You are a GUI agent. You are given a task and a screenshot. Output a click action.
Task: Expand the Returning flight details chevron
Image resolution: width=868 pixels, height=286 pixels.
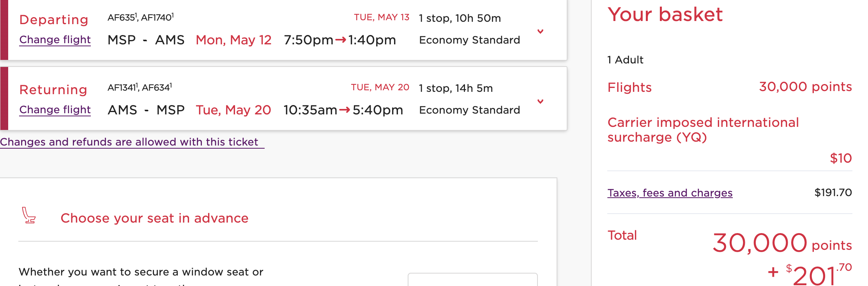(541, 102)
